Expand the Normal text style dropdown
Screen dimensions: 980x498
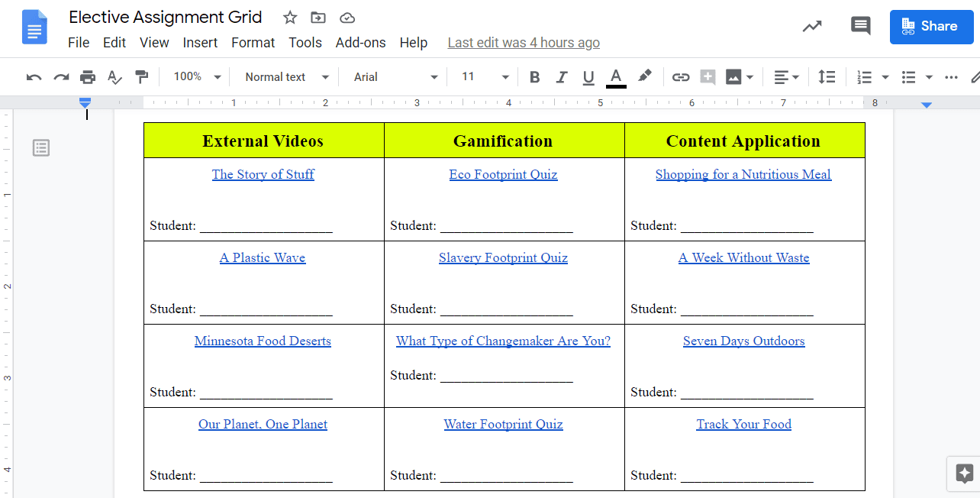286,77
